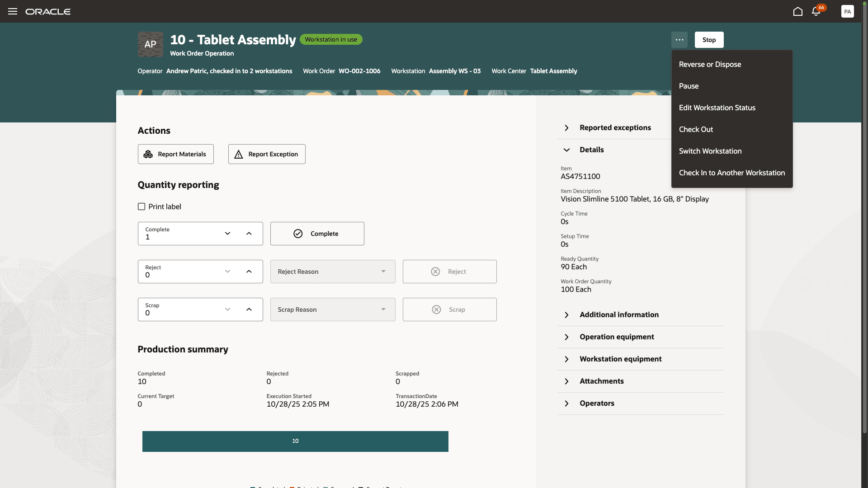Click the three-dots more actions button
This screenshot has height=488, width=868.
pos(679,40)
